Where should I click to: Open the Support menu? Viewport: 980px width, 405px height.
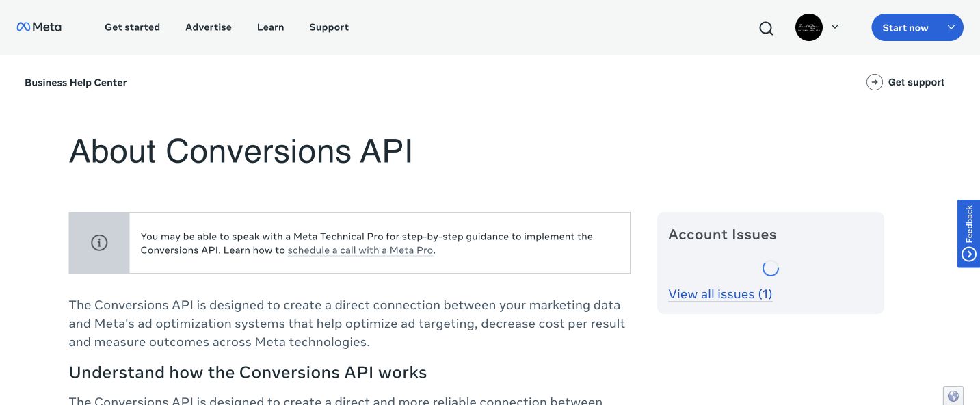(x=329, y=27)
